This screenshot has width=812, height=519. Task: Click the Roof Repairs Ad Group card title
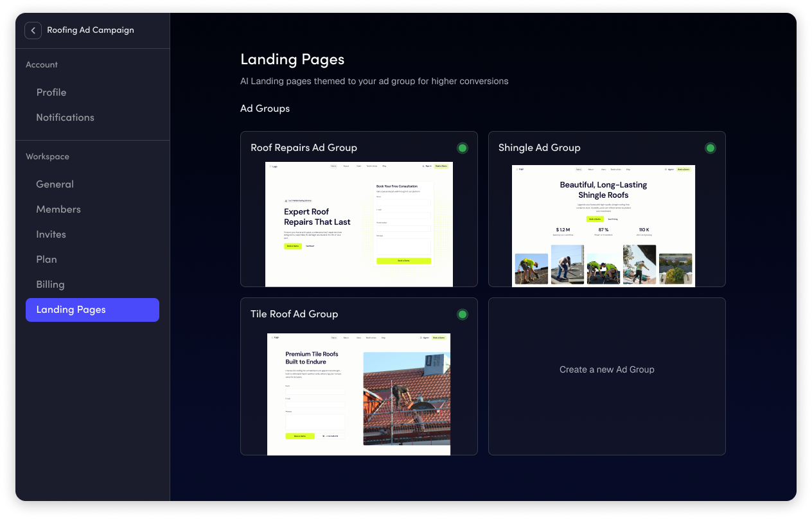tap(304, 148)
